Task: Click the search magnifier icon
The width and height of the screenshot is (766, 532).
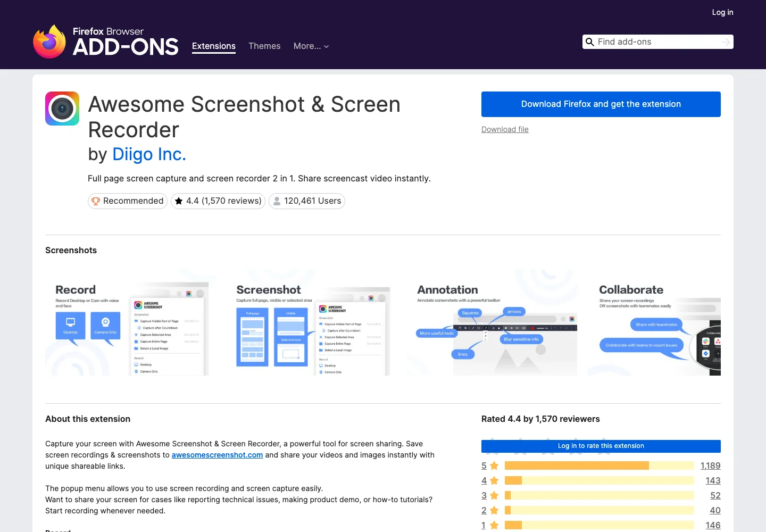Action: 589,42
